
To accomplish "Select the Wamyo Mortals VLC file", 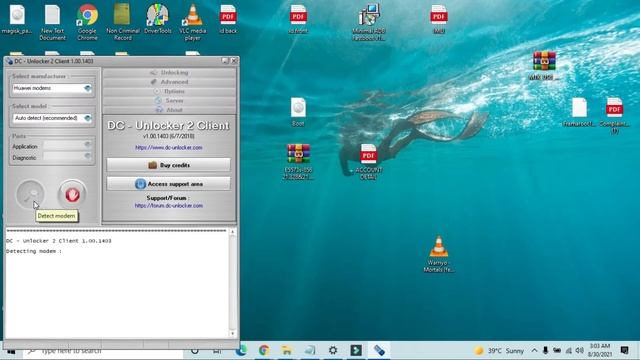I will point(438,254).
